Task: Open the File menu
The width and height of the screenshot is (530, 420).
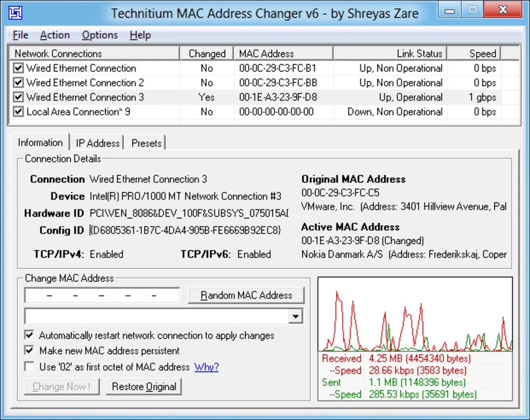Action: coord(20,35)
